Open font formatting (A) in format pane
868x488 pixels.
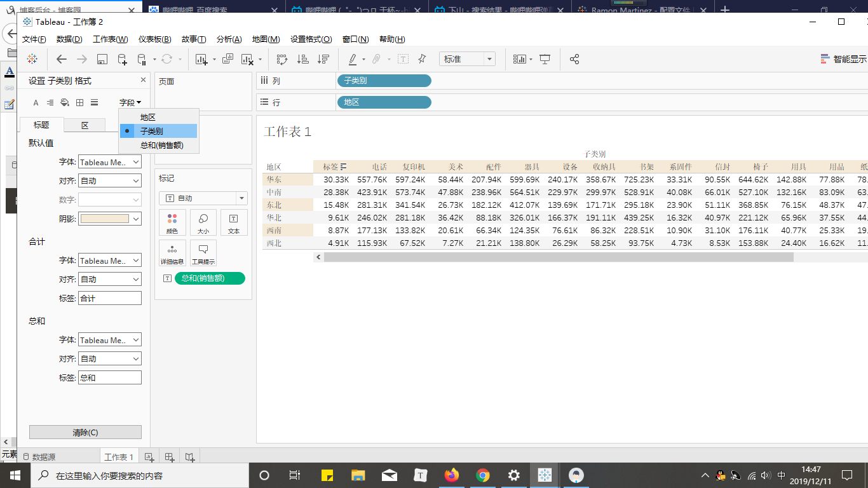(x=36, y=102)
